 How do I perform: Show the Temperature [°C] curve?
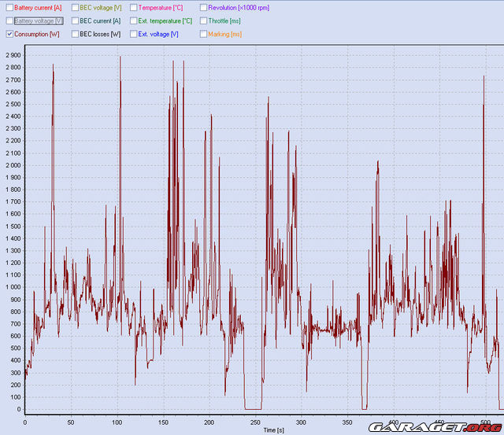point(133,7)
